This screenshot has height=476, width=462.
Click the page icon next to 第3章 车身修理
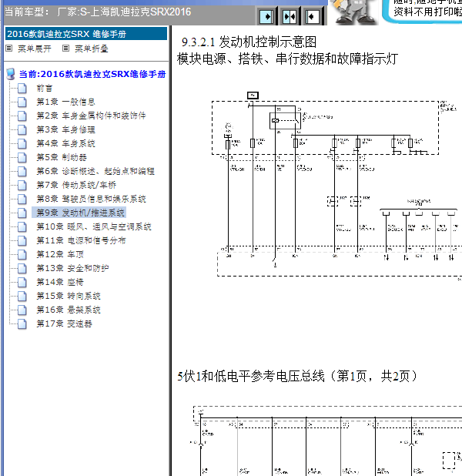[22, 130]
